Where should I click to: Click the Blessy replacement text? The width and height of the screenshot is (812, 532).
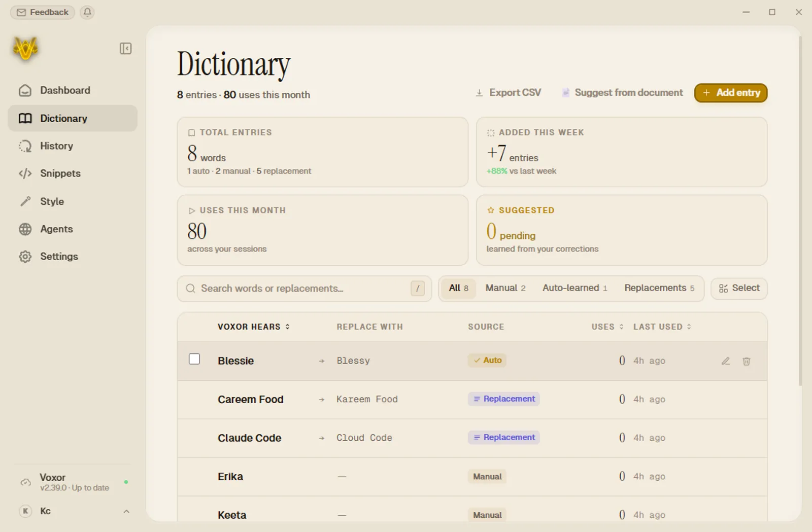coord(353,361)
